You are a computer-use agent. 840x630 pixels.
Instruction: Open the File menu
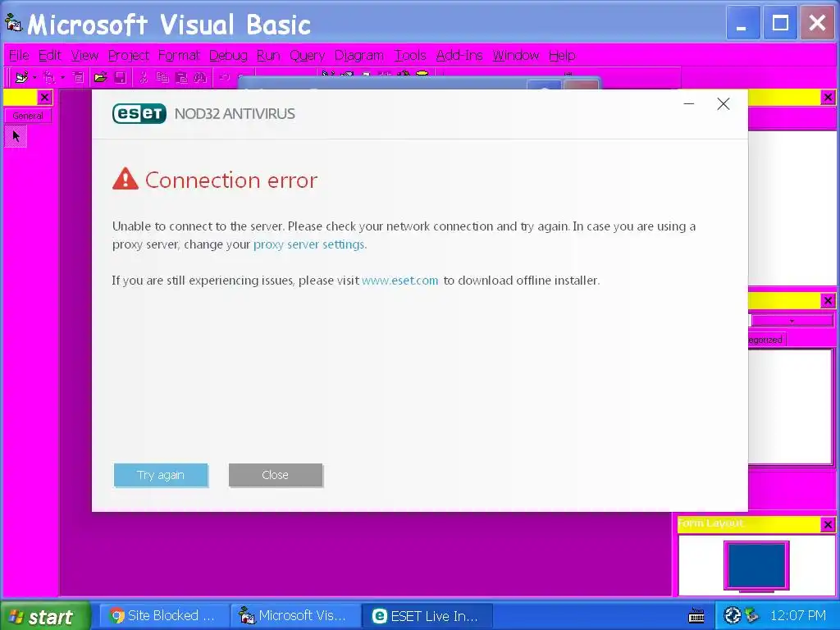coord(20,55)
